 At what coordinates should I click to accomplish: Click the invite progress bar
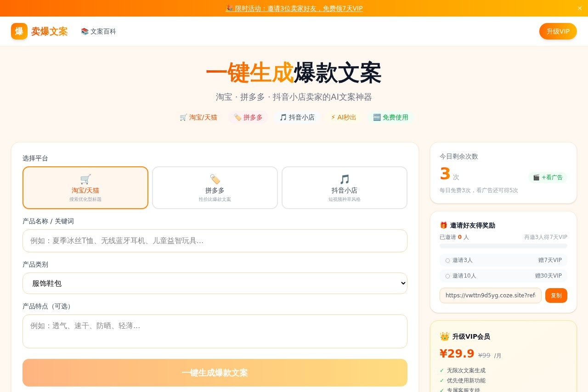tap(503, 246)
